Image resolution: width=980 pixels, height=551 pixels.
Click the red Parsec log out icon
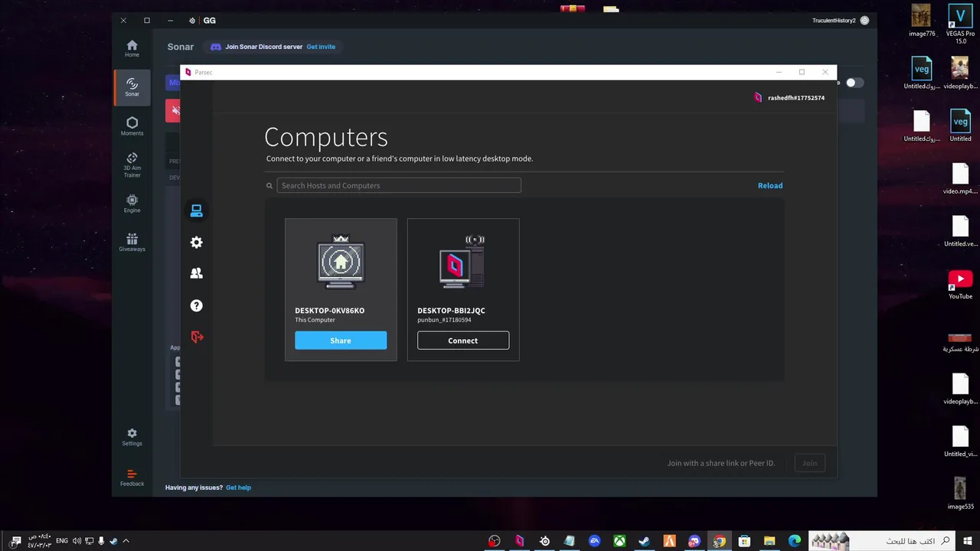[x=197, y=337]
